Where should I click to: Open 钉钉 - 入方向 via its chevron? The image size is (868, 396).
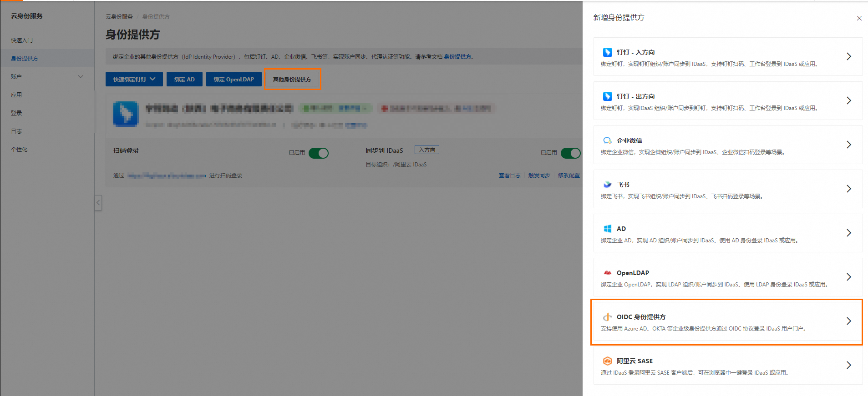(x=848, y=56)
